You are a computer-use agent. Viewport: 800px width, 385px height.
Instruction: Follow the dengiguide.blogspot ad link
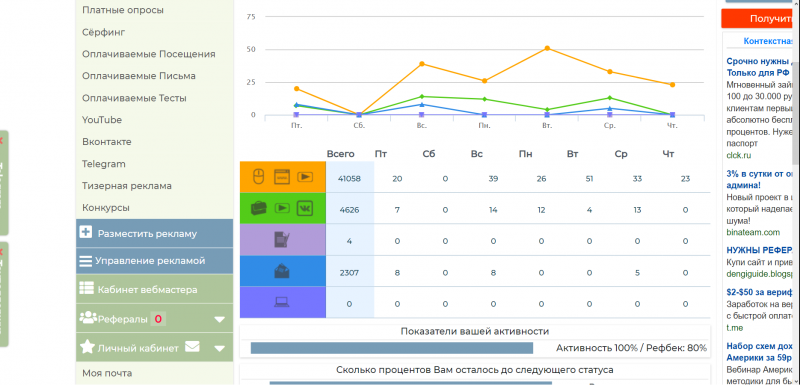760,273
